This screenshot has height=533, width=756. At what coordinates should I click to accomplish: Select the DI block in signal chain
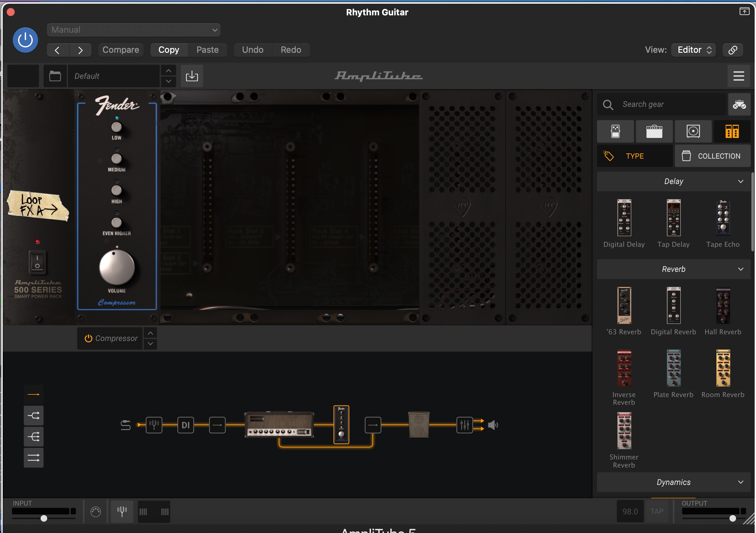185,425
